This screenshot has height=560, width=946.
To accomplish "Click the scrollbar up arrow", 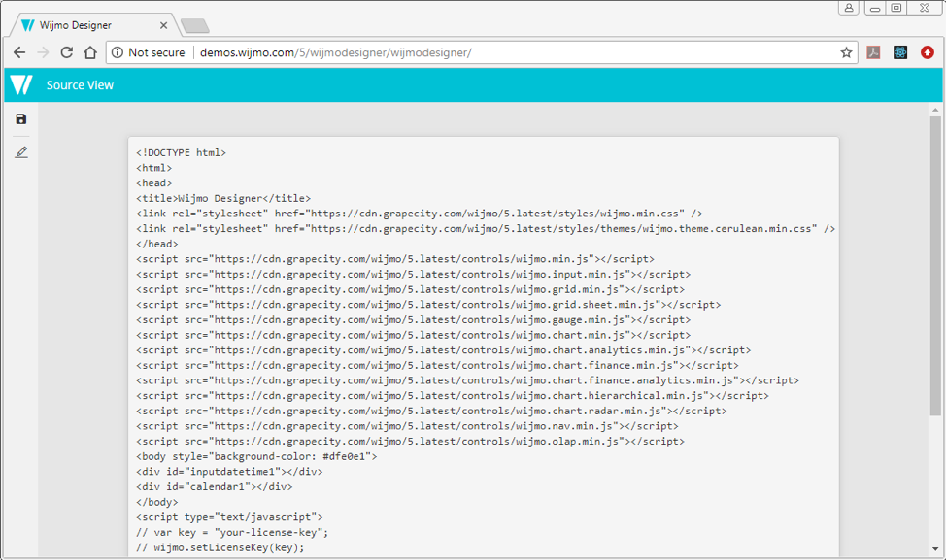I will point(935,110).
